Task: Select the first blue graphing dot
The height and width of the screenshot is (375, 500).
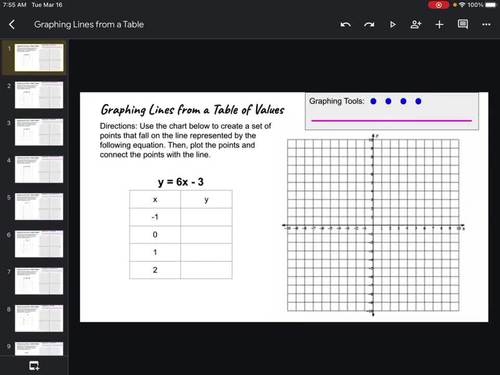Action: click(373, 101)
